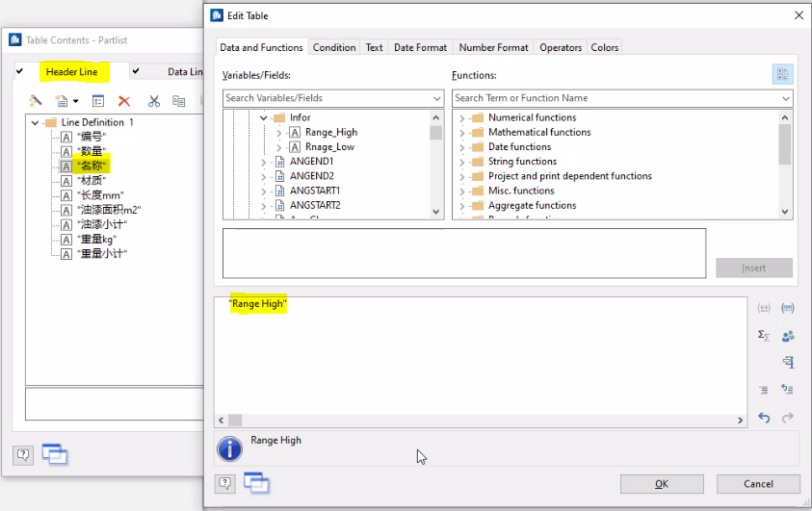812x511 pixels.
Task: Select the "名称" column item
Action: 92,166
